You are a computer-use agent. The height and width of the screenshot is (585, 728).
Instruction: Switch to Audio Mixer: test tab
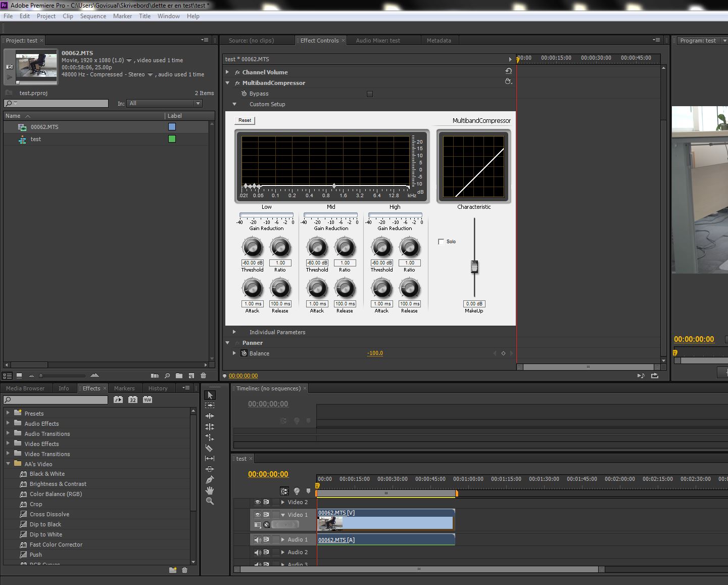[378, 40]
